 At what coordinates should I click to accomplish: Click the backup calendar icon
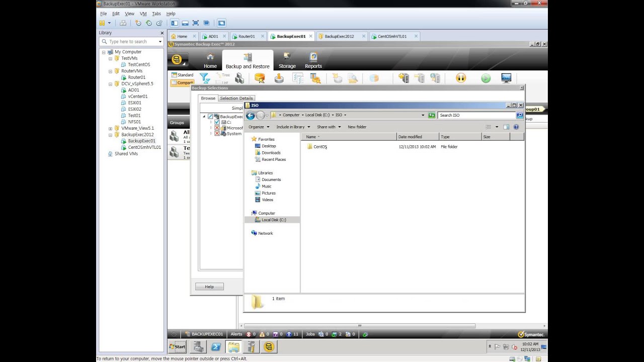click(315, 78)
